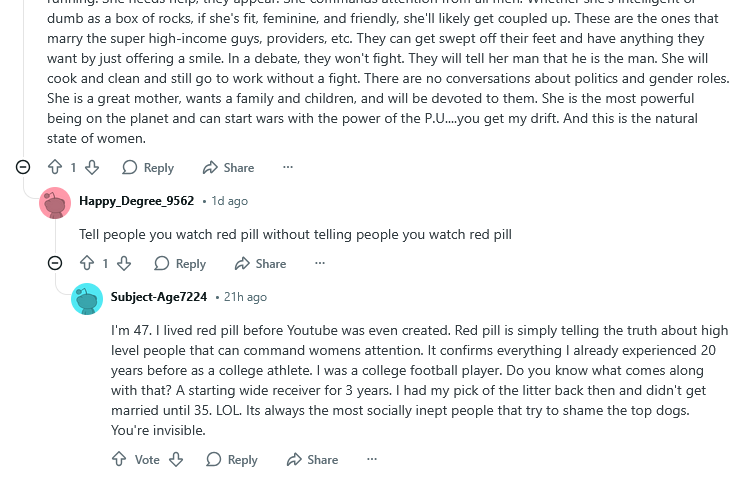Upvote Subject-Age7224's comment
The width and height of the screenshot is (743, 479).
coord(119,459)
